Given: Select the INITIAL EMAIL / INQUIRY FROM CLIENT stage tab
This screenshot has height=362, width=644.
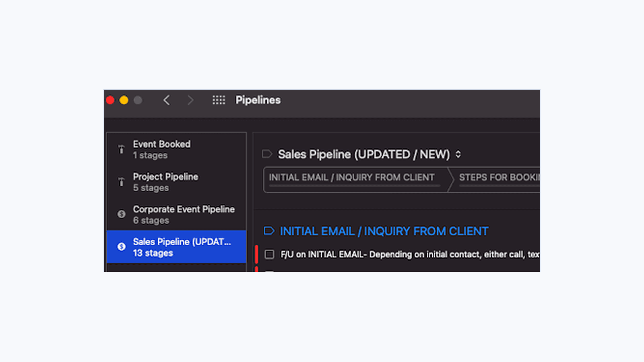Looking at the screenshot, I should click(356, 179).
